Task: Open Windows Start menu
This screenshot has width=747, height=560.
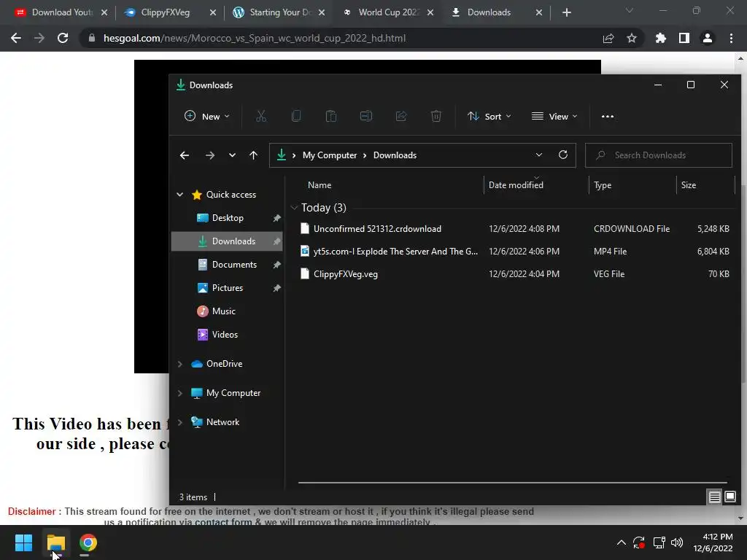Action: 23,542
